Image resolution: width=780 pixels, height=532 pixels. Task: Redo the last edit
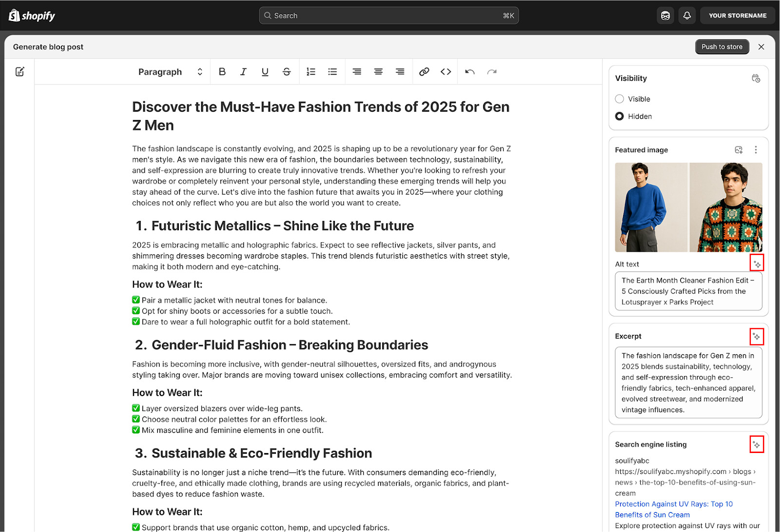point(492,72)
